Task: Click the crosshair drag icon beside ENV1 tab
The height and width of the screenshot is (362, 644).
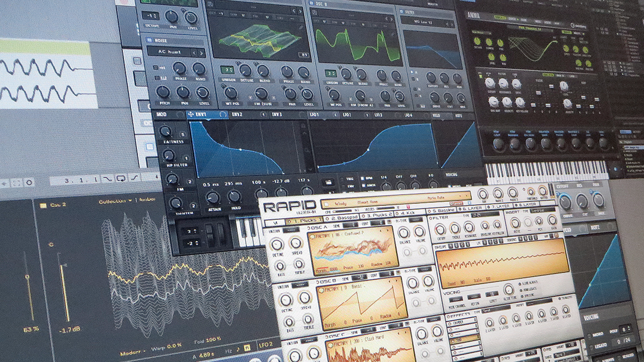Action: coord(191,114)
